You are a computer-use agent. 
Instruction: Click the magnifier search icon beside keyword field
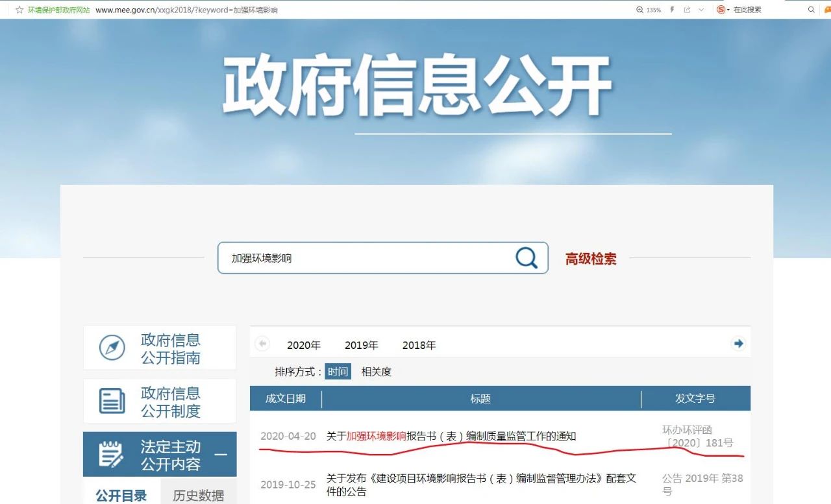[526, 258]
